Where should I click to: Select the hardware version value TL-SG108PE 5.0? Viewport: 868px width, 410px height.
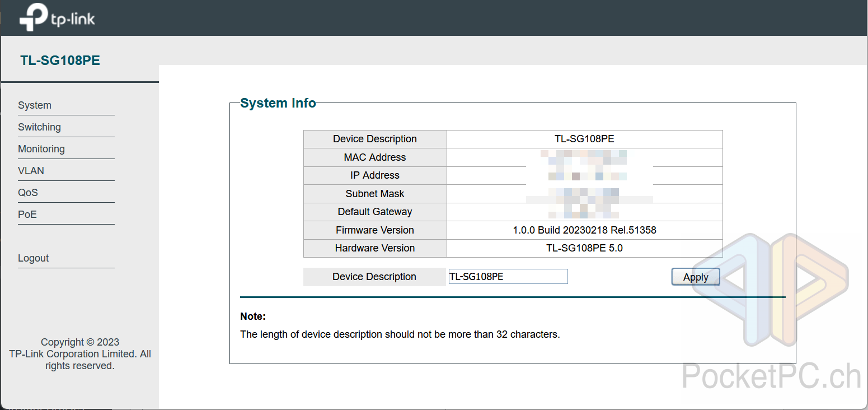coord(584,248)
